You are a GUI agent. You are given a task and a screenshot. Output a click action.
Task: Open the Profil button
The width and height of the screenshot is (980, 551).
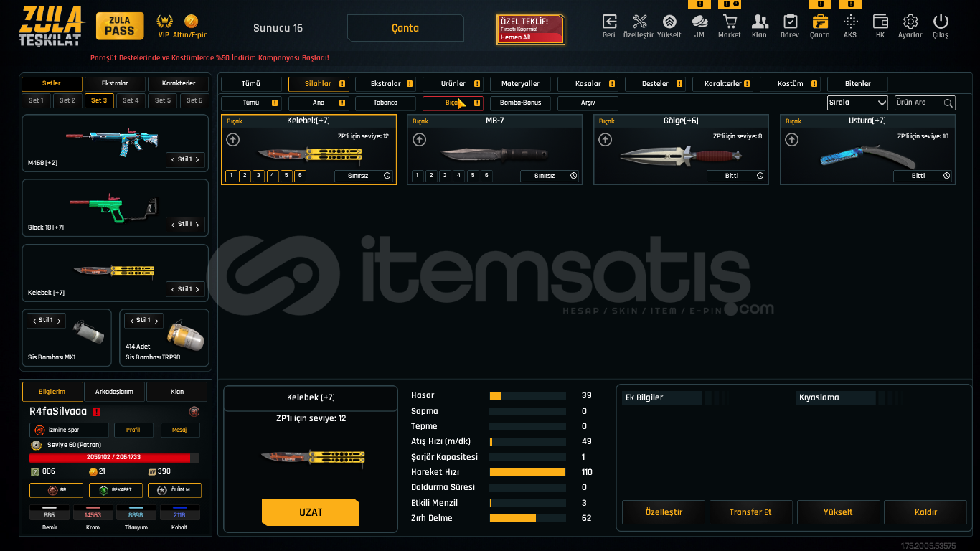click(133, 430)
